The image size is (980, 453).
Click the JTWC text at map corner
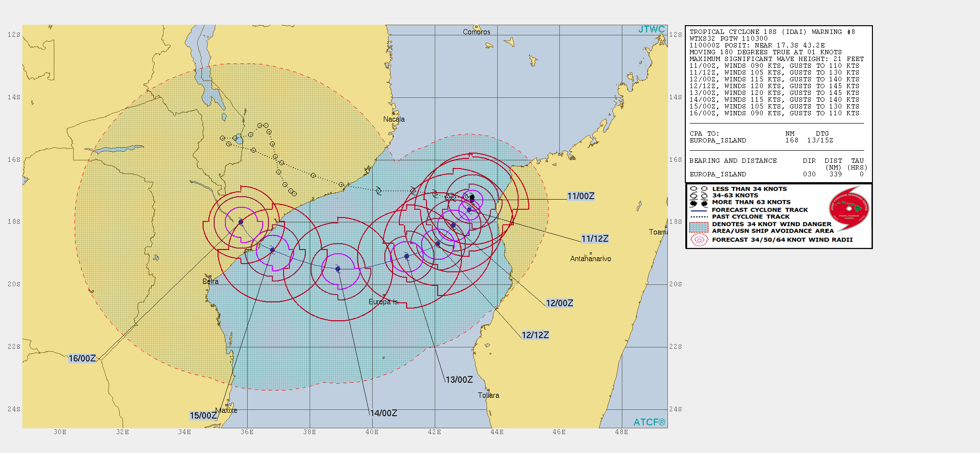[651, 30]
